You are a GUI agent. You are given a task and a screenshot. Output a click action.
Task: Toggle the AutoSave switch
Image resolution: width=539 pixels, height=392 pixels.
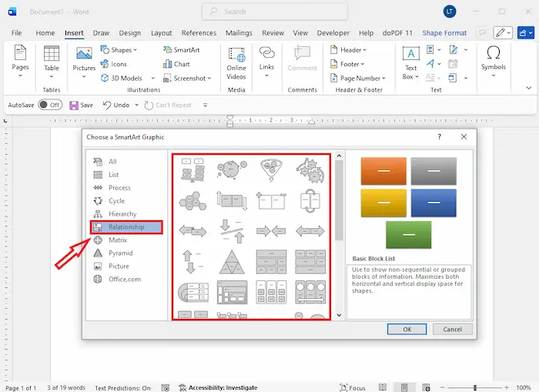pyautogui.click(x=49, y=105)
